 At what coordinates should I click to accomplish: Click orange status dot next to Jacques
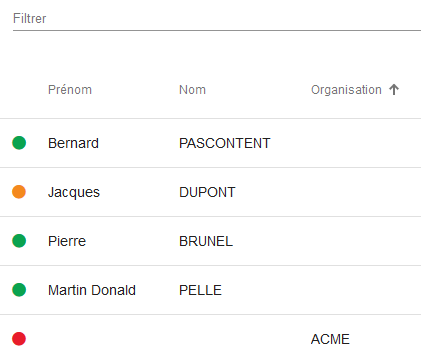[x=19, y=192]
